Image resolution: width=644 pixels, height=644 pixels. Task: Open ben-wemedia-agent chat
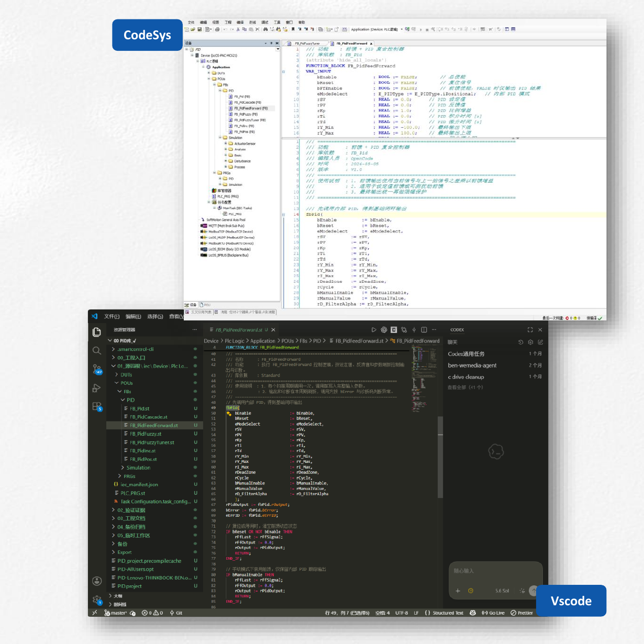point(495,365)
